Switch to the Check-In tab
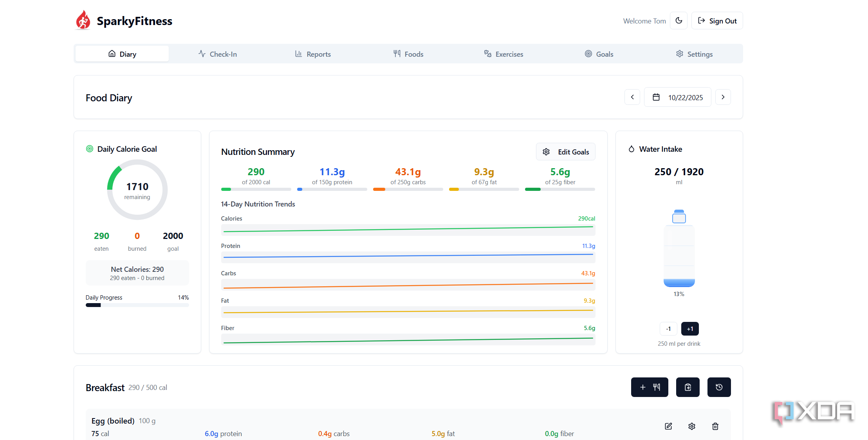 218,54
